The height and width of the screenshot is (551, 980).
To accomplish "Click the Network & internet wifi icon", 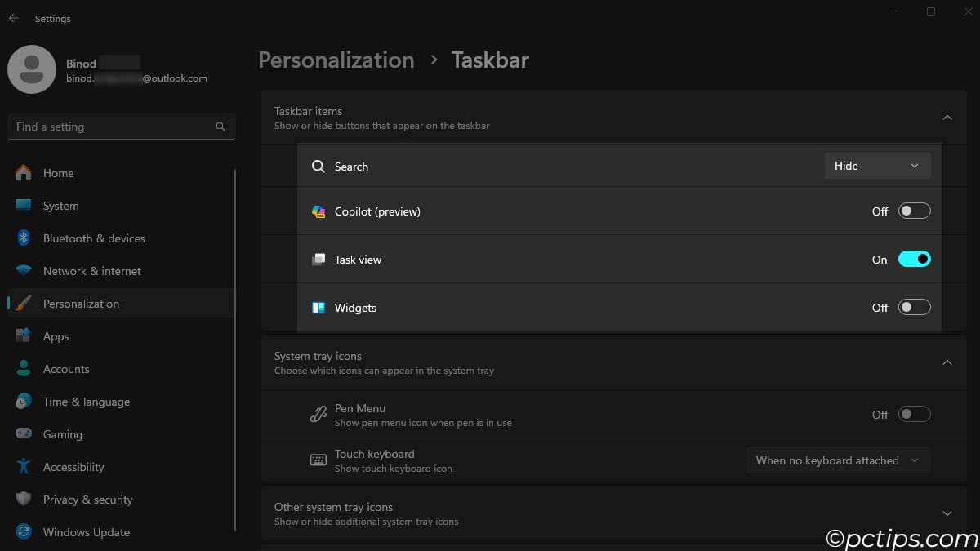I will tap(24, 271).
